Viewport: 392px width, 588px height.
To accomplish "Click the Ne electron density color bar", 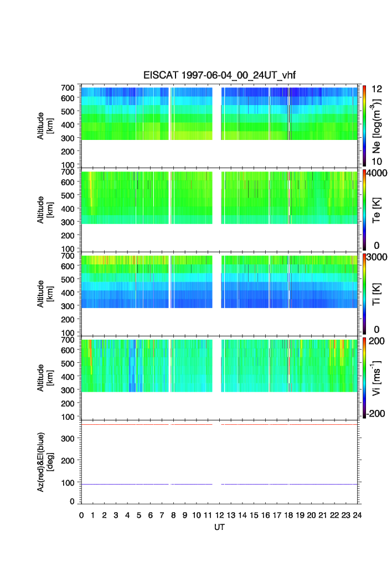I will [364, 126].
